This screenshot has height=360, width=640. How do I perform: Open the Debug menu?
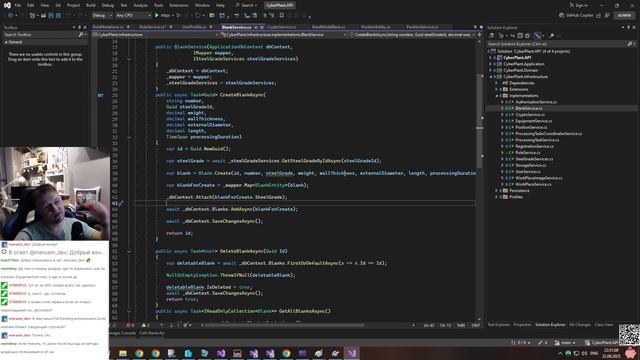click(x=108, y=5)
